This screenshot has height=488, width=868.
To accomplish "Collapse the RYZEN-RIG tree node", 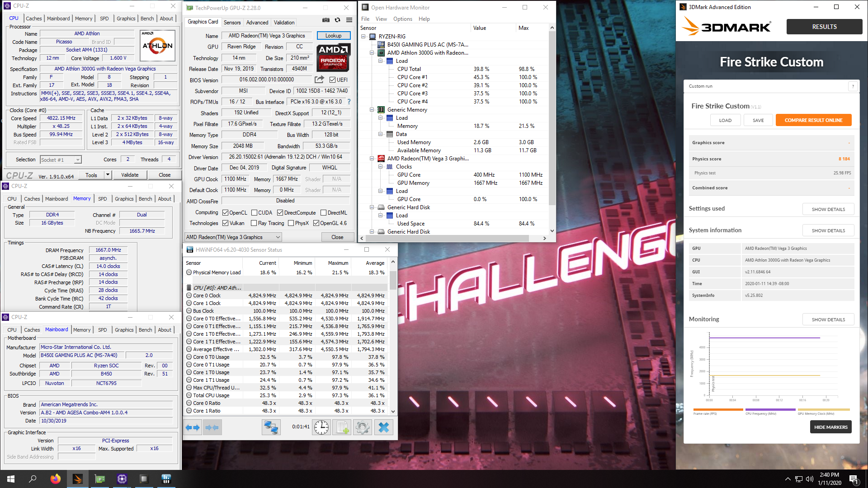I will [363, 37].
